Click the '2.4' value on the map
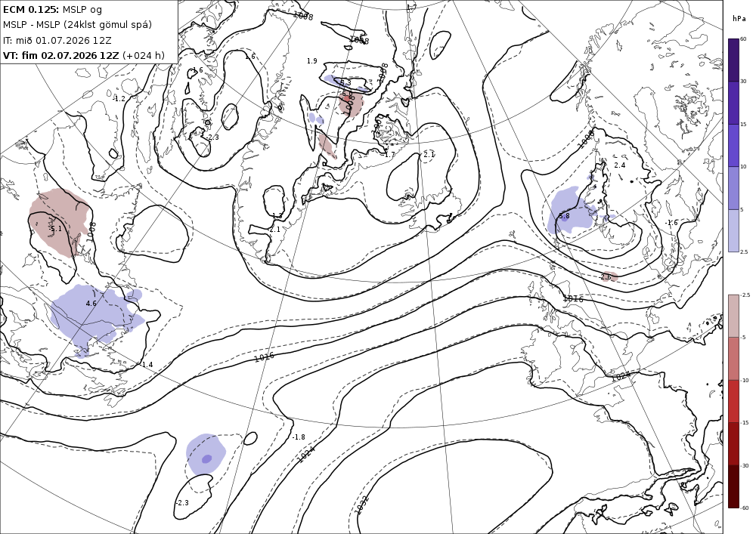Screen dimensions: 756x534 point(620,165)
